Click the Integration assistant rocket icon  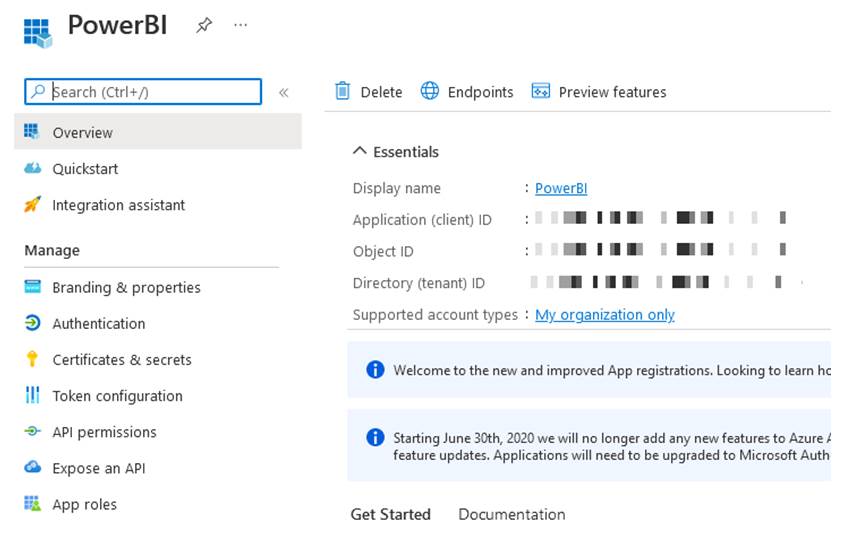(x=32, y=204)
